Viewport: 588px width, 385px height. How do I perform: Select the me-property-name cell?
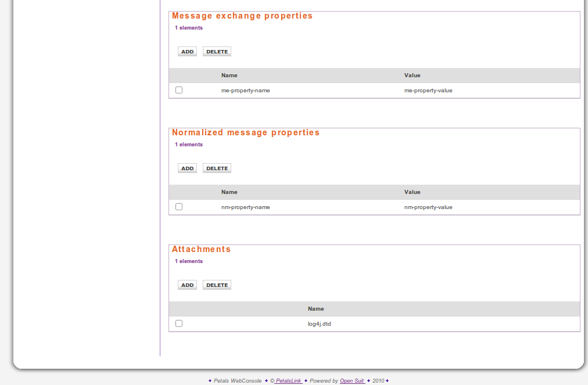pos(245,91)
